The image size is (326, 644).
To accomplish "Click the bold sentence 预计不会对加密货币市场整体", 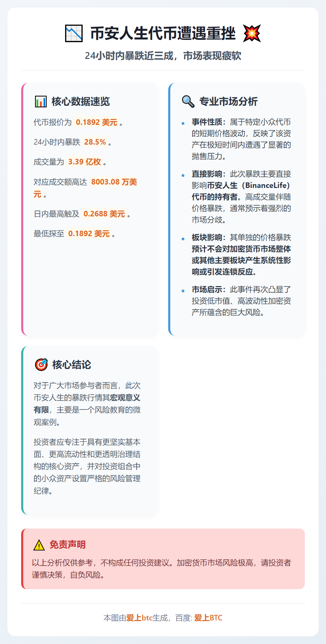I will pos(241,249).
